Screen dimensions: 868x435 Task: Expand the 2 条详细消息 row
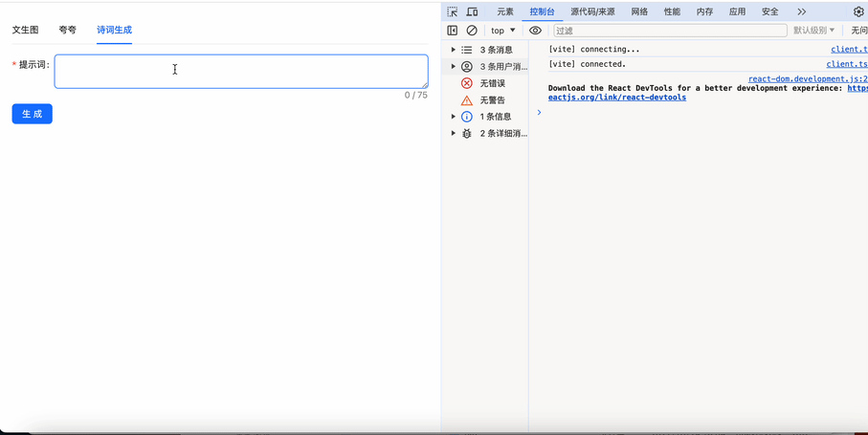coord(454,133)
